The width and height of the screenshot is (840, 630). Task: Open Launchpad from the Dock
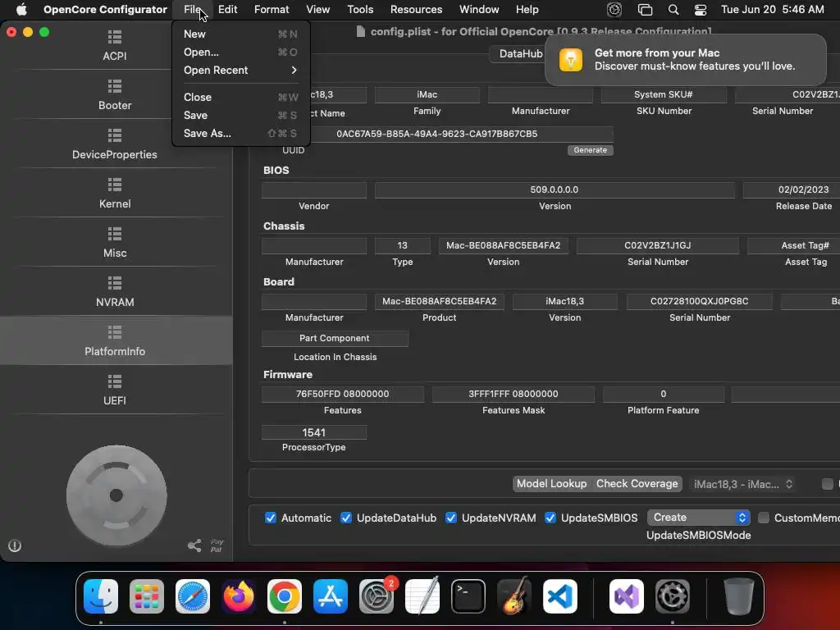click(147, 596)
